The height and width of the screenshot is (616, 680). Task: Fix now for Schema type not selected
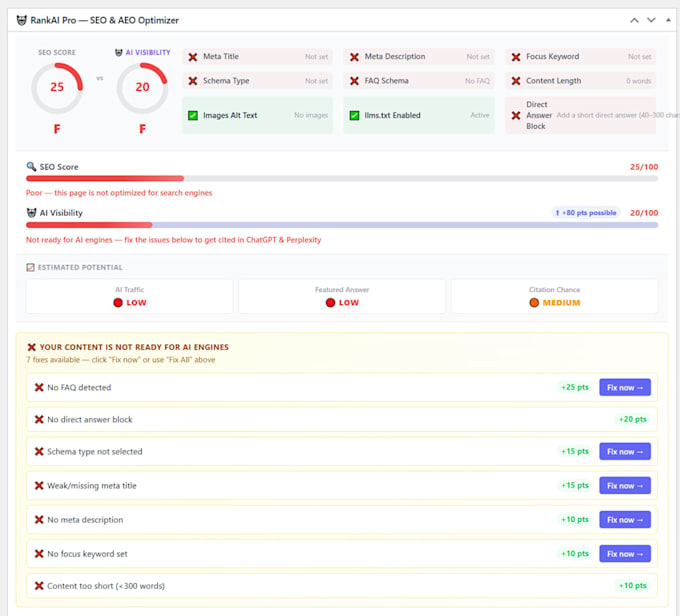coord(625,452)
